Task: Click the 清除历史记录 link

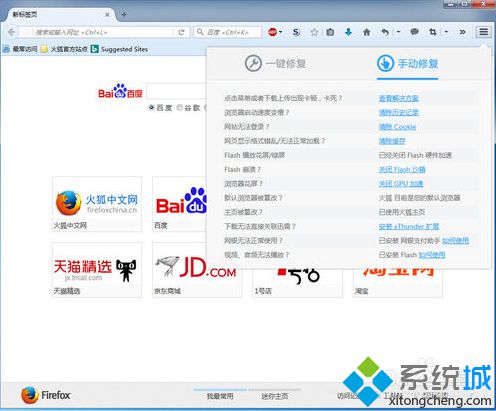Action: [399, 112]
